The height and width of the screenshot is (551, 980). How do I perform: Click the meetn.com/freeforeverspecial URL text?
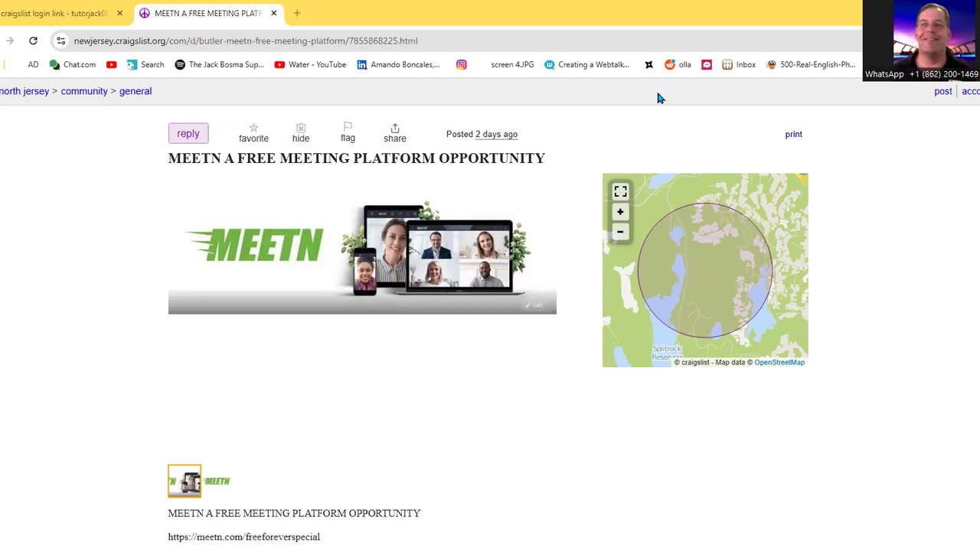coord(244,536)
